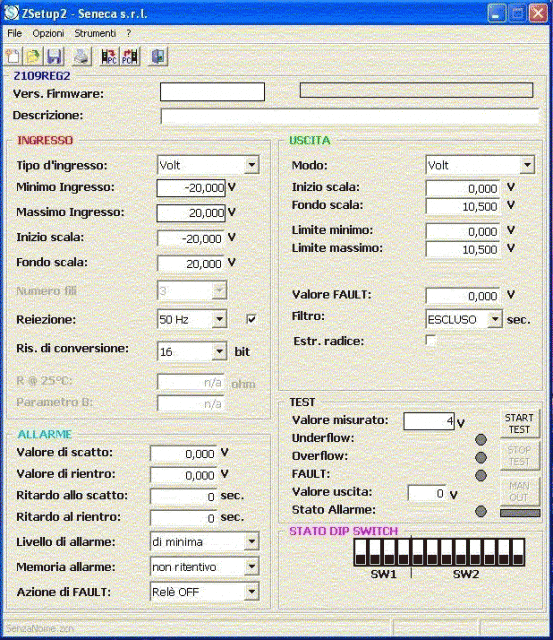This screenshot has height=640, width=553.
Task: Read configuration from module to PC
Action: pos(109,57)
